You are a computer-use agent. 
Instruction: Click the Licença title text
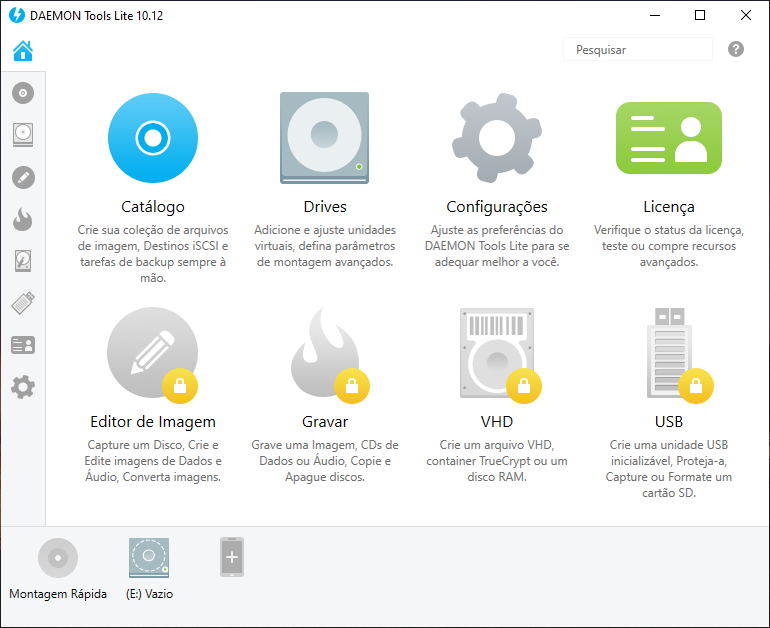[669, 207]
